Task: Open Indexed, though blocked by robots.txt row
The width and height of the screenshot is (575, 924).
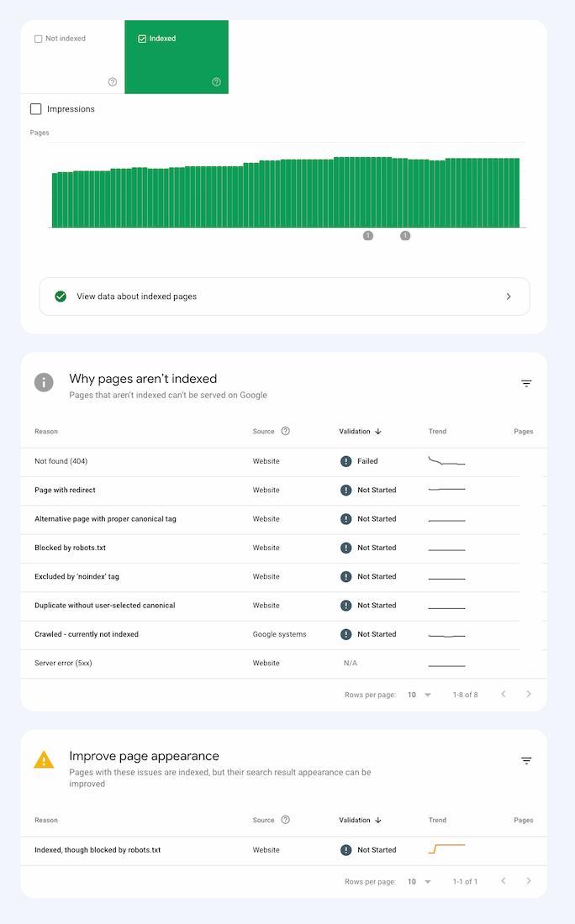Action: point(283,851)
